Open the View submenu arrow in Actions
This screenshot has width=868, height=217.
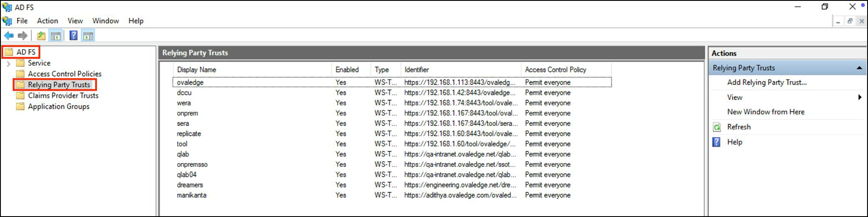(859, 97)
